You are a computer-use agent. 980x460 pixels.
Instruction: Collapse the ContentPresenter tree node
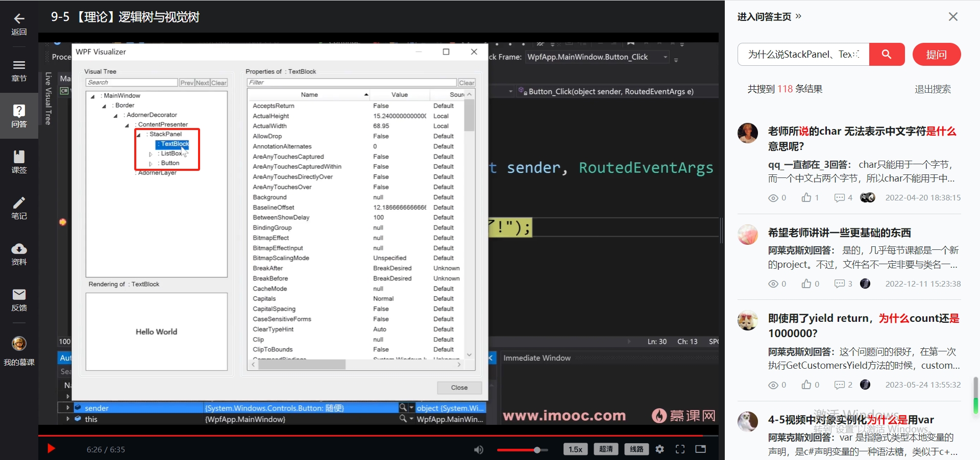[127, 125]
